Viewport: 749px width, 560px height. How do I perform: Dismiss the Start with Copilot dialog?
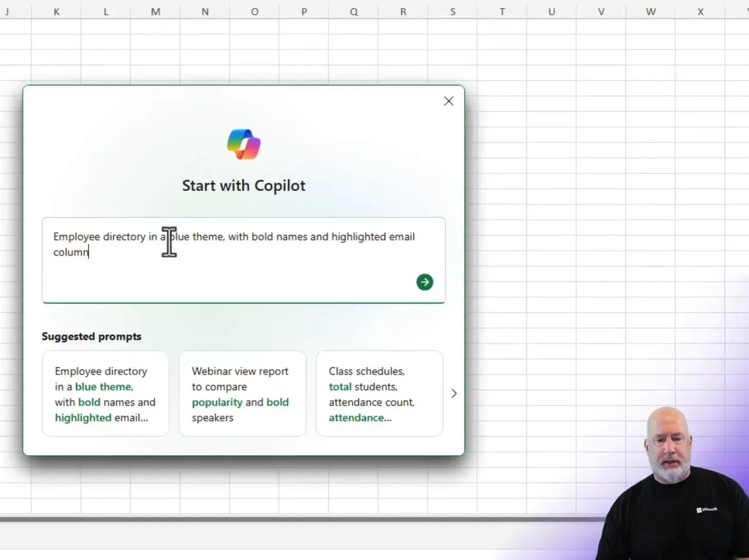coord(449,101)
